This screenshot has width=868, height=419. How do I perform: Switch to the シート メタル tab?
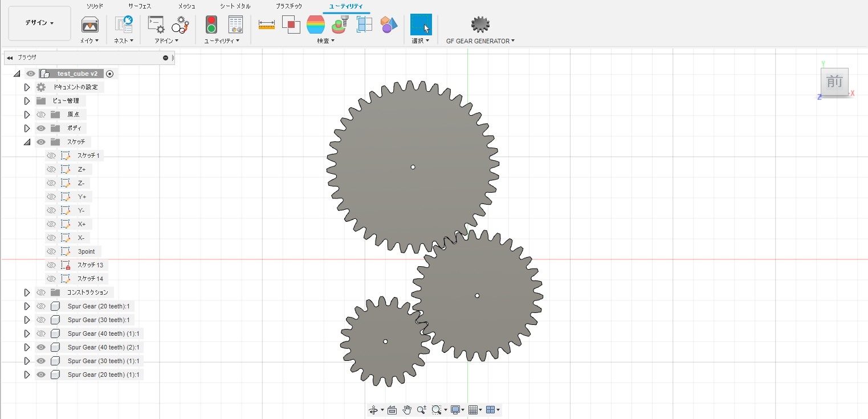click(235, 6)
